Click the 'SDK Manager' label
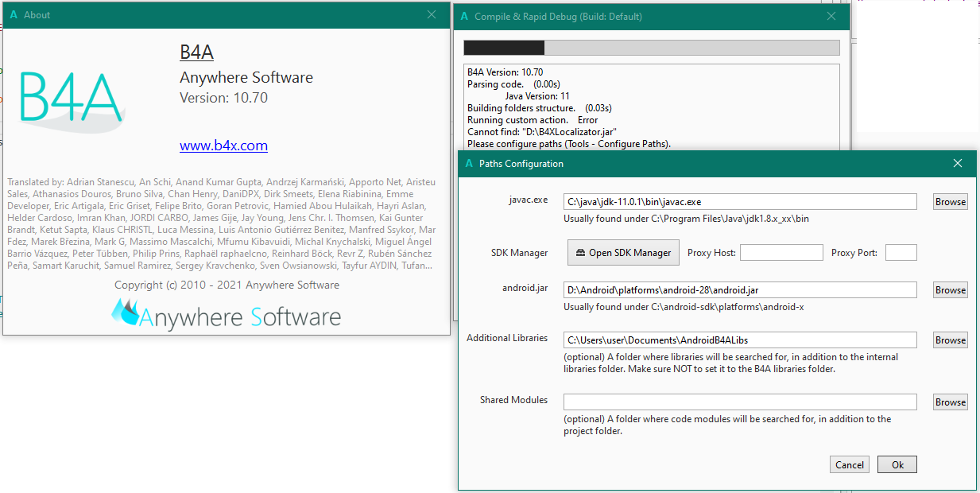The image size is (980, 493). click(x=520, y=253)
